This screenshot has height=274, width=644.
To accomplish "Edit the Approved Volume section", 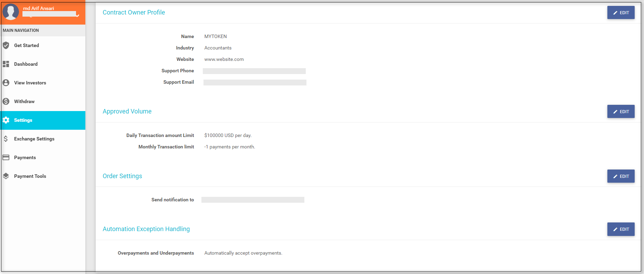I will tap(621, 111).
